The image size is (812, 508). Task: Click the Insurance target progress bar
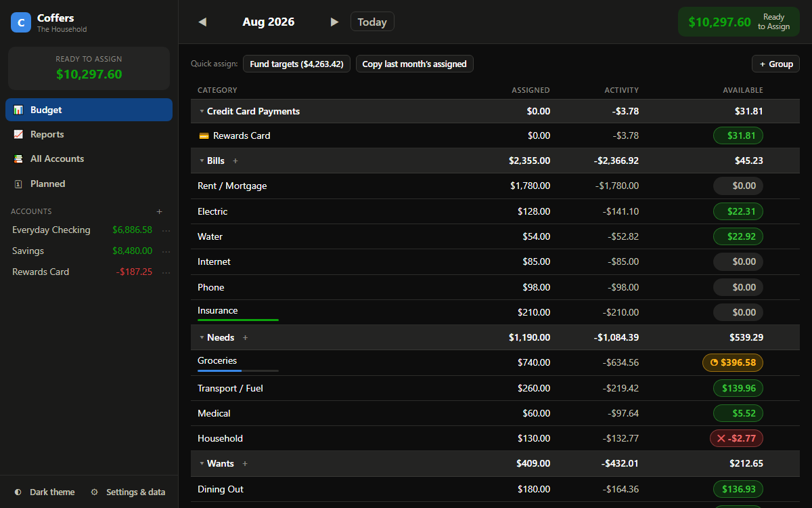click(238, 320)
